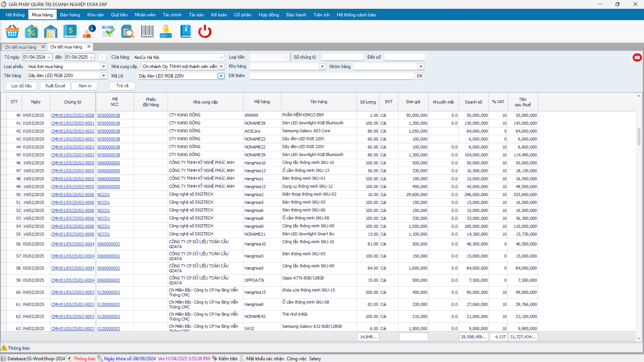Viewport: 644px width, 362px height.
Task: Click the vertical scrollbar thumb
Action: 639,136
